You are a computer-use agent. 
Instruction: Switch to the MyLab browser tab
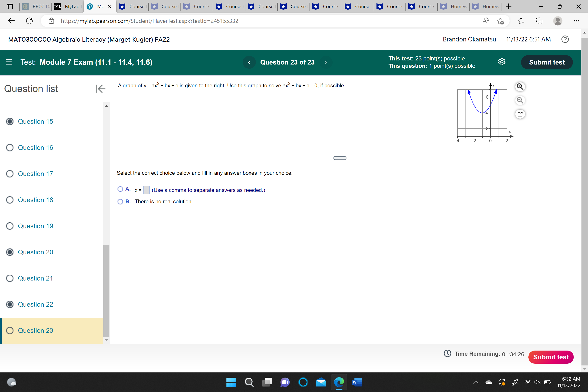(x=68, y=7)
